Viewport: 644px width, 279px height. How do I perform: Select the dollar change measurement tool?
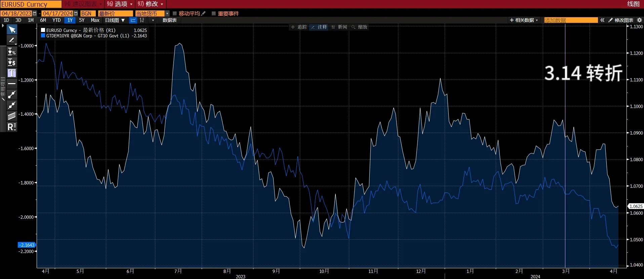pos(12,62)
